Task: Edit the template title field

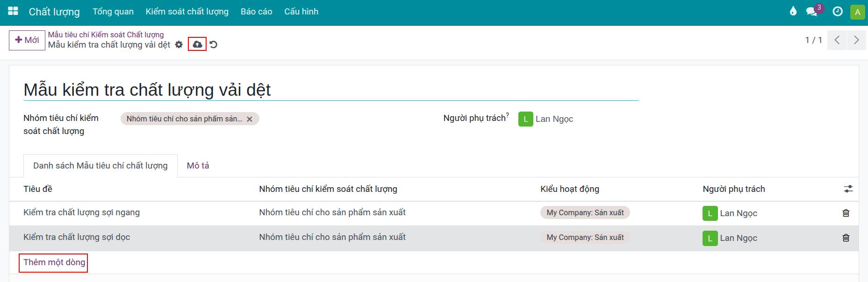Action: (x=331, y=90)
